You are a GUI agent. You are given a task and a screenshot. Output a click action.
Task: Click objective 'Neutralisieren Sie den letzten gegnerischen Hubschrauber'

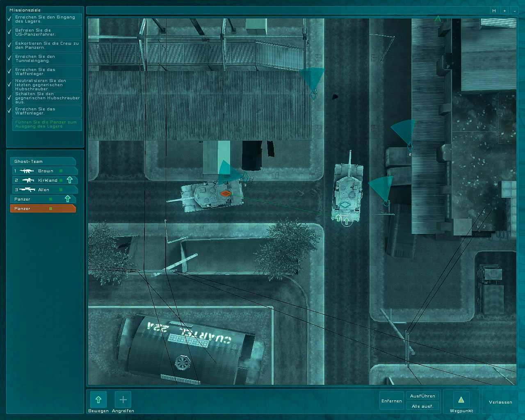click(x=47, y=85)
